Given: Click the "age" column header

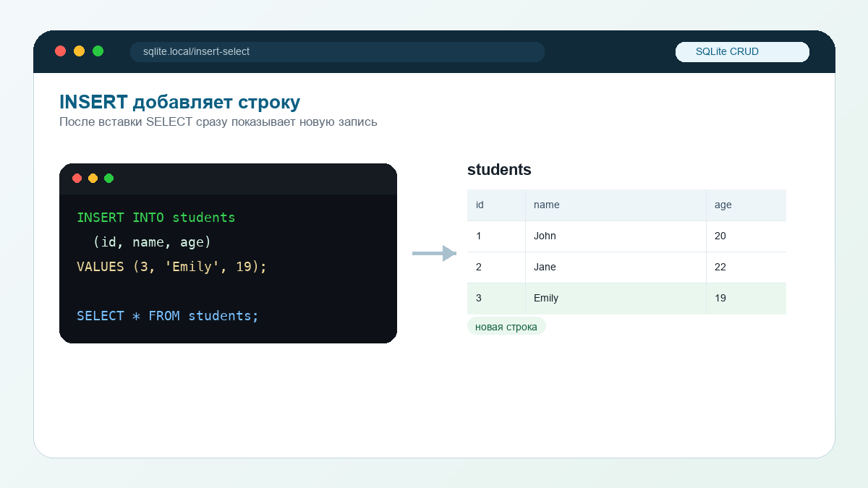Looking at the screenshot, I should point(746,205).
